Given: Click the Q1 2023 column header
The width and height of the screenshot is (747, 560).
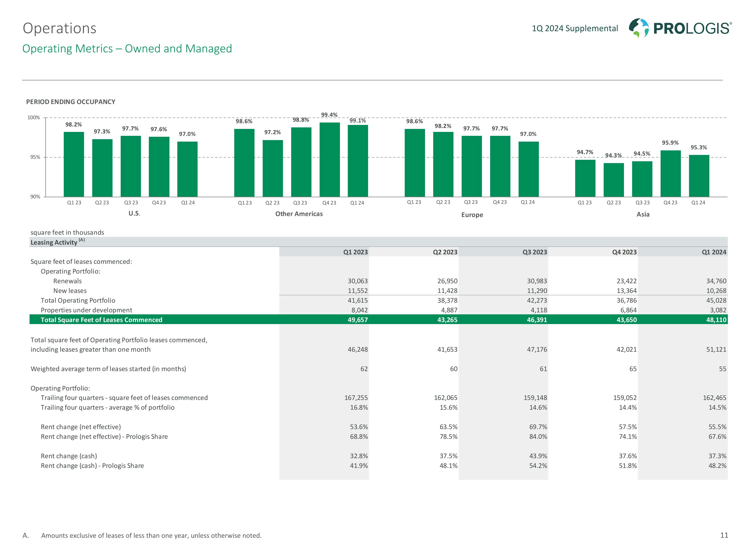Looking at the screenshot, I should [x=355, y=252].
